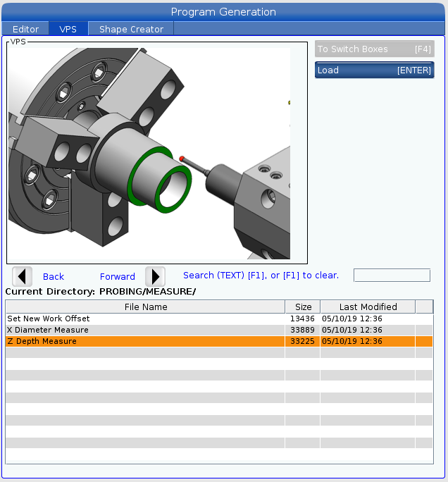Open the VPS tab
This screenshot has height=482, width=448.
[x=68, y=29]
